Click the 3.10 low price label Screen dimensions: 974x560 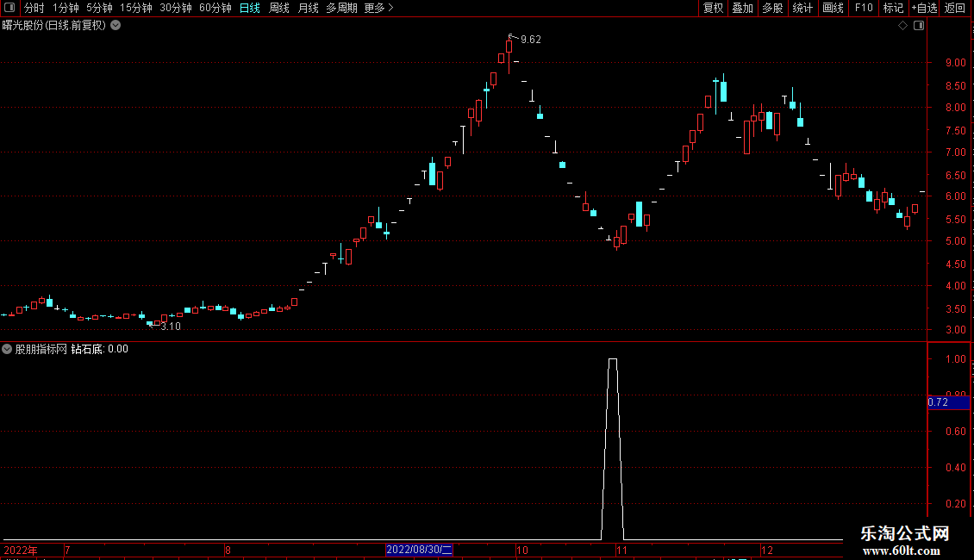[x=171, y=327]
